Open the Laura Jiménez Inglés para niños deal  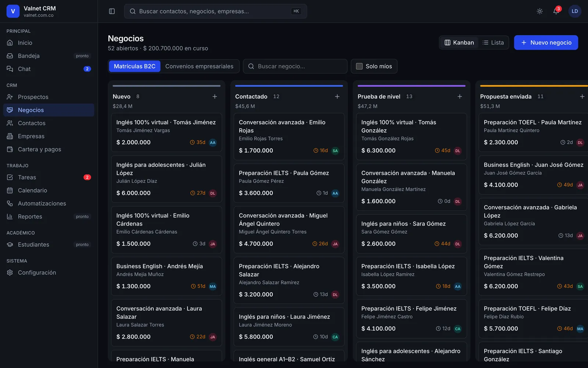coord(289,327)
